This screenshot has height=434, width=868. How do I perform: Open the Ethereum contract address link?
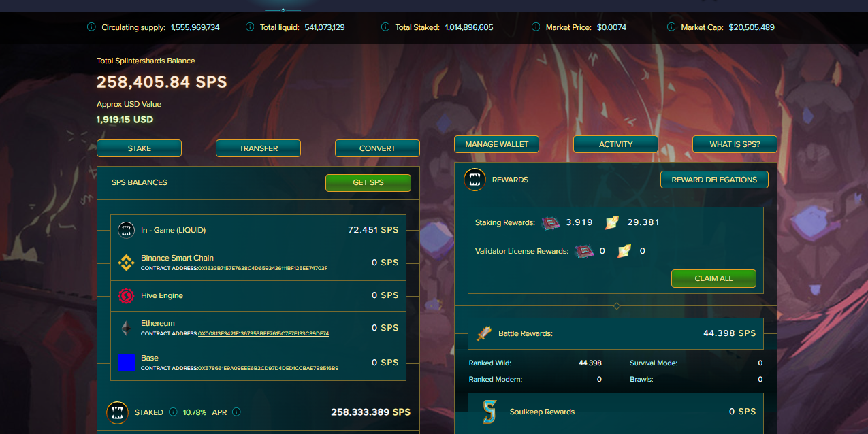point(263,334)
